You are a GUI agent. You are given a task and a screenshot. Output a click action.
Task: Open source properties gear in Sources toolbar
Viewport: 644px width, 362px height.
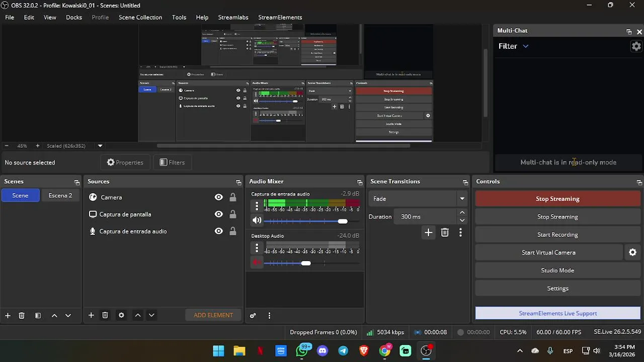coord(121,315)
